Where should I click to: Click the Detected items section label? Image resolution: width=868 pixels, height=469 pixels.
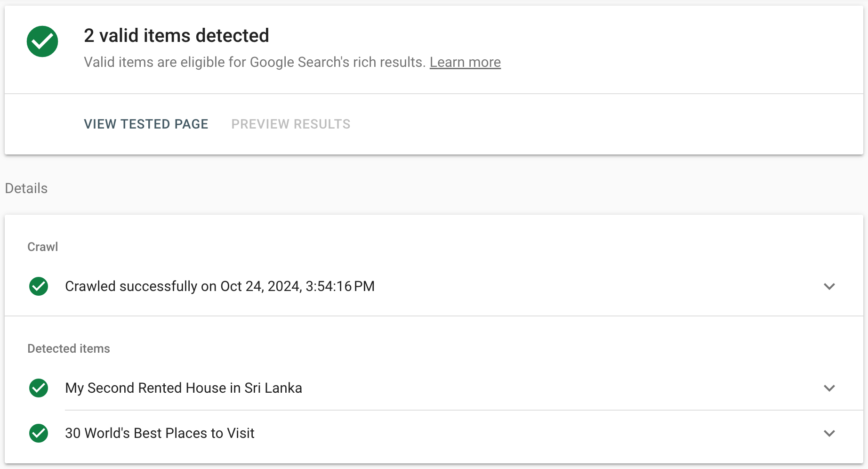pyautogui.click(x=68, y=348)
